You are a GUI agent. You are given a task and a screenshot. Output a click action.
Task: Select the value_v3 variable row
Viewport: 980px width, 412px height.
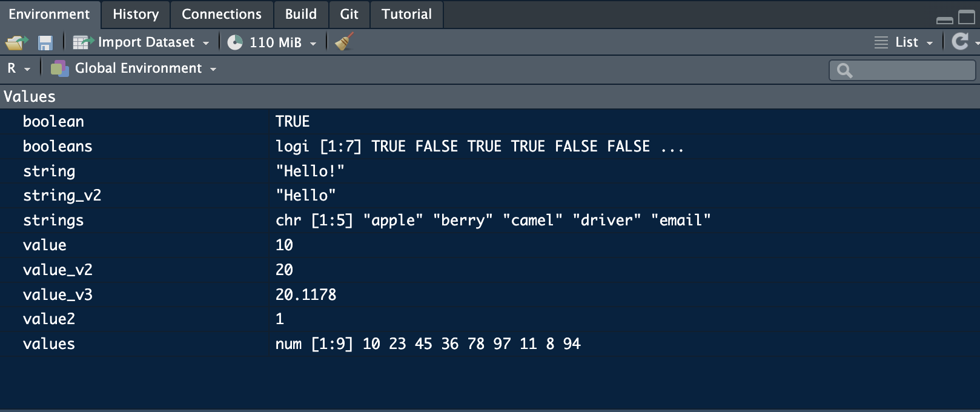(x=58, y=295)
